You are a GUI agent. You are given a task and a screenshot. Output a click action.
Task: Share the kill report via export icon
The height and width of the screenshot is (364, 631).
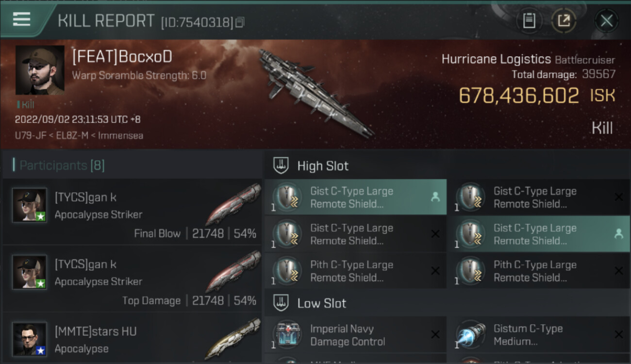564,21
